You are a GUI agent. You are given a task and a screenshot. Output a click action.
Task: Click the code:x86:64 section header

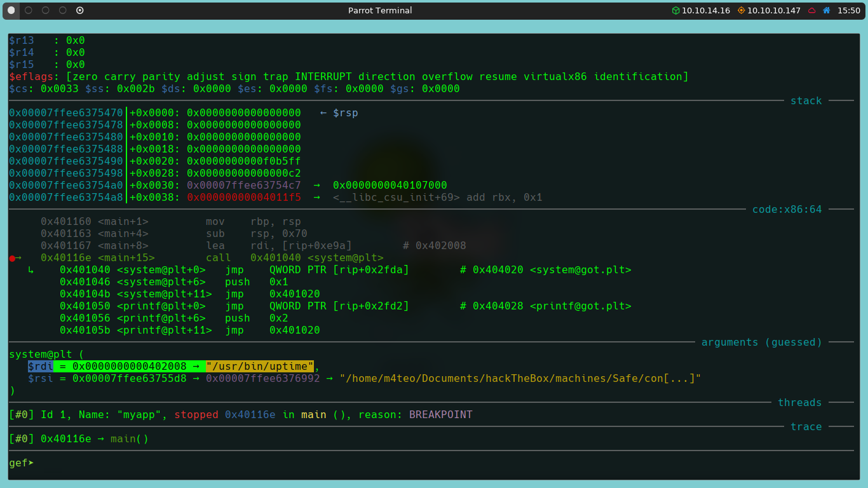[x=787, y=209]
